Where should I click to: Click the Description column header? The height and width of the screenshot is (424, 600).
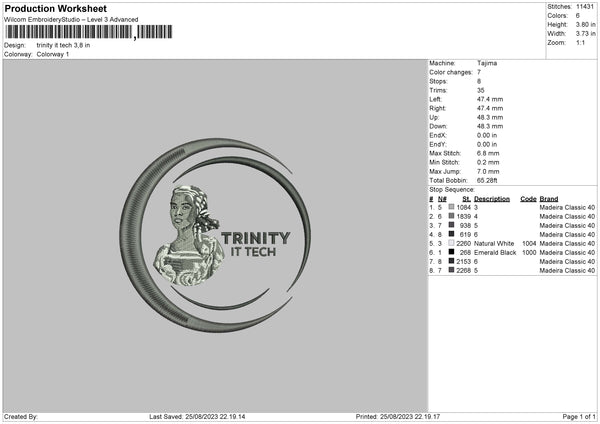492,199
